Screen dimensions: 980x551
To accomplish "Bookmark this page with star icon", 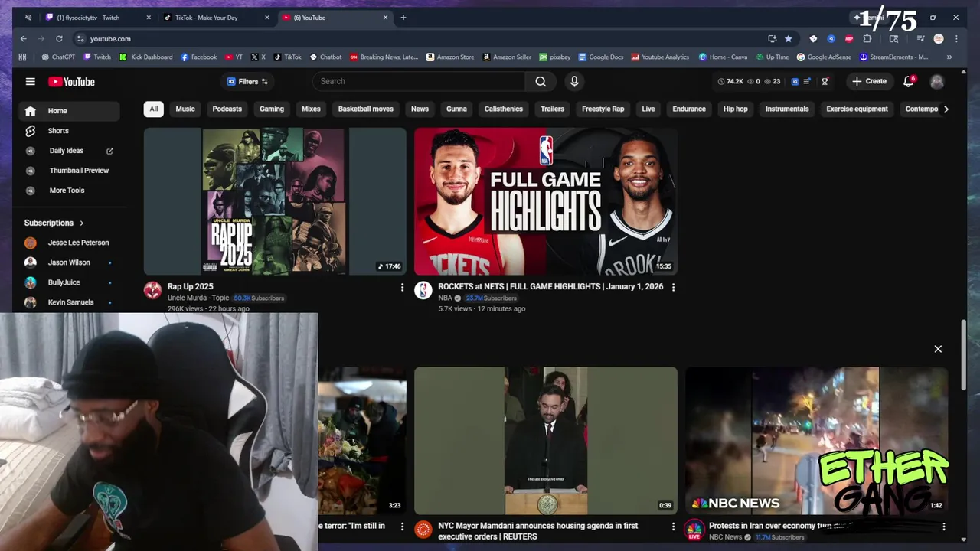I will point(789,38).
